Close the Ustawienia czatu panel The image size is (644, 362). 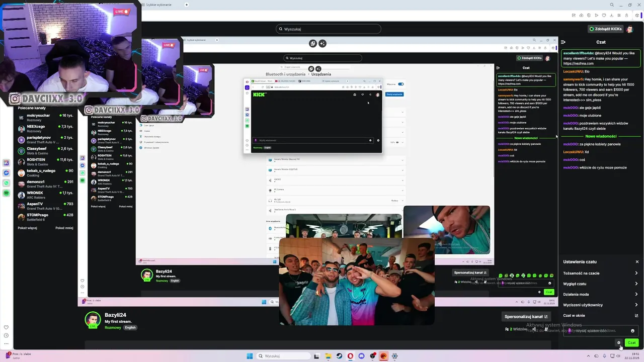(x=637, y=262)
